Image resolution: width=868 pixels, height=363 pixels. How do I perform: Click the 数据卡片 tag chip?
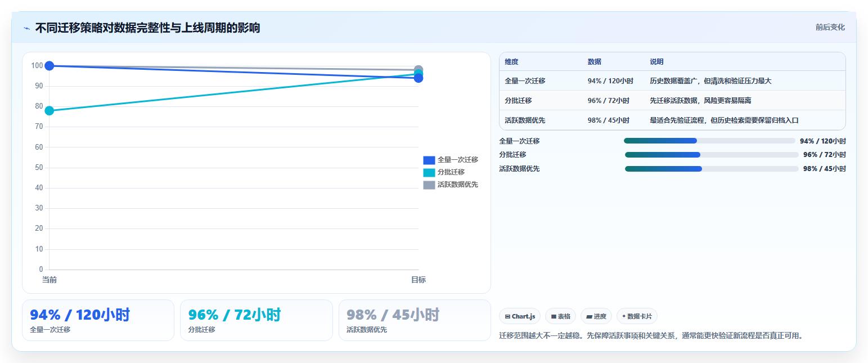pos(637,316)
